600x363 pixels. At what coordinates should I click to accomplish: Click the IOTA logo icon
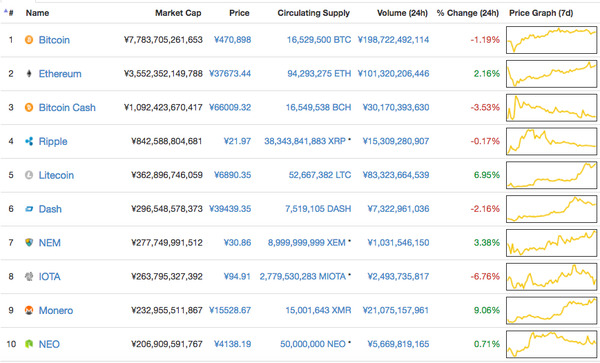(x=29, y=276)
